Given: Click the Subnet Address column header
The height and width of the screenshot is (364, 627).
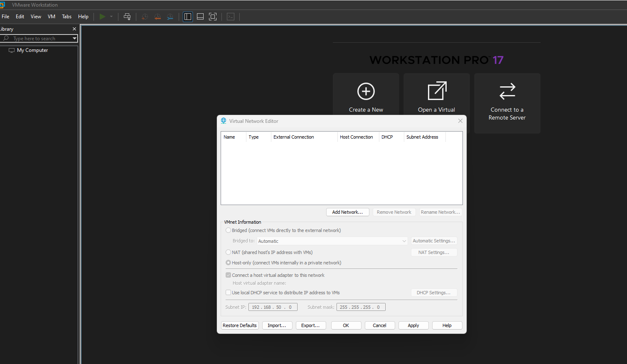Looking at the screenshot, I should click(425, 137).
